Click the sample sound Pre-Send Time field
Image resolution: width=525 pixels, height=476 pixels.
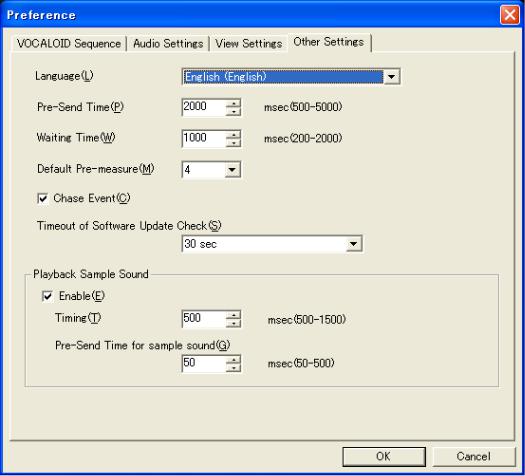(204, 364)
